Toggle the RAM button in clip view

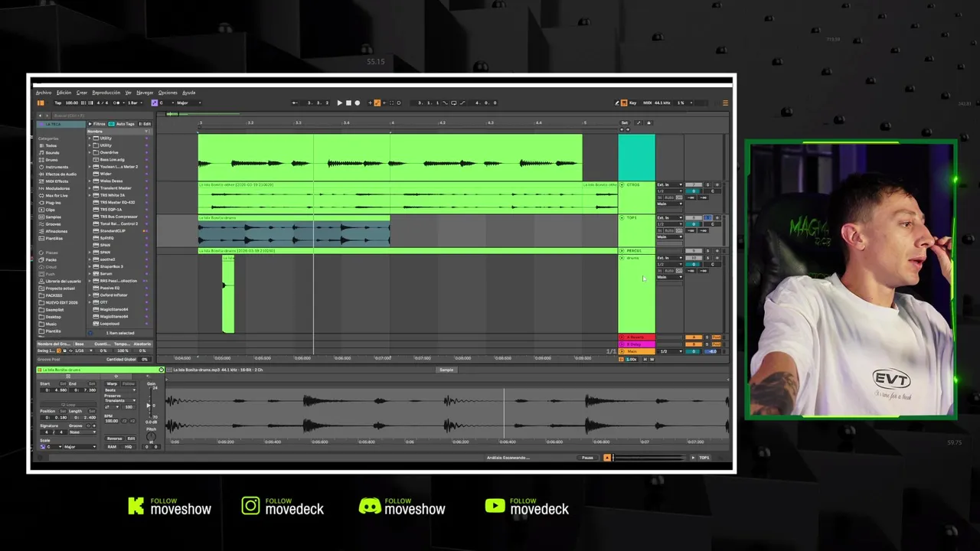pos(112,447)
